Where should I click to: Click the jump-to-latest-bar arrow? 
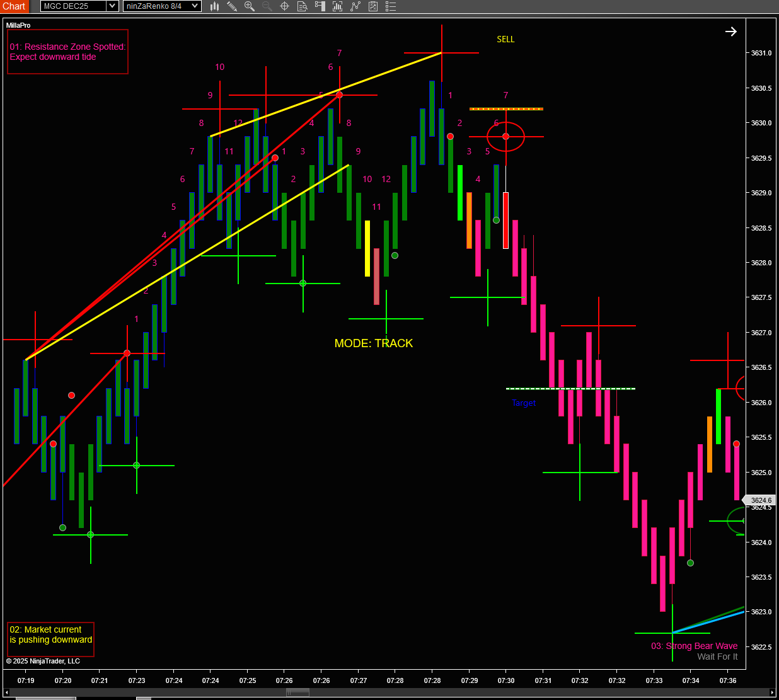pos(730,31)
